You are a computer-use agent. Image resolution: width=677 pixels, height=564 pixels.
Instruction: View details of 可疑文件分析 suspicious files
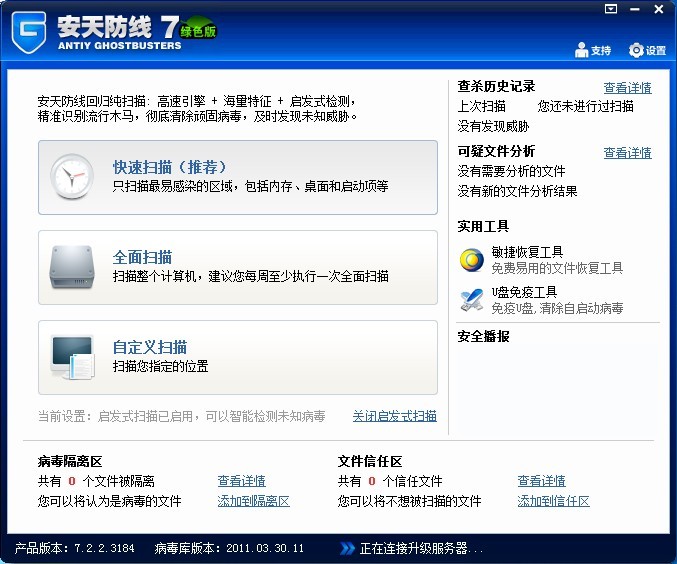point(627,153)
